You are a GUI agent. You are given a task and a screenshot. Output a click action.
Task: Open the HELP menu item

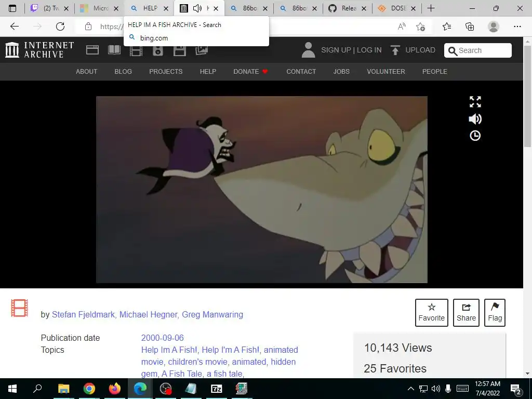point(208,72)
